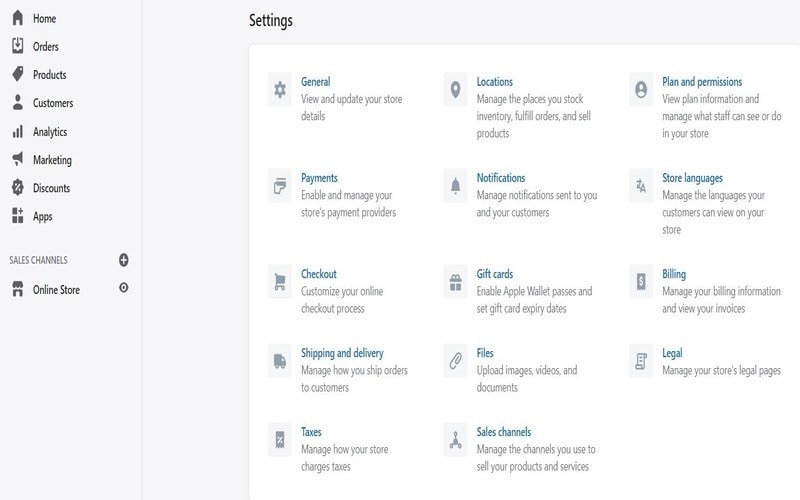800x500 pixels.
Task: Click the delivery truck Shipping icon
Action: pyautogui.click(x=280, y=361)
